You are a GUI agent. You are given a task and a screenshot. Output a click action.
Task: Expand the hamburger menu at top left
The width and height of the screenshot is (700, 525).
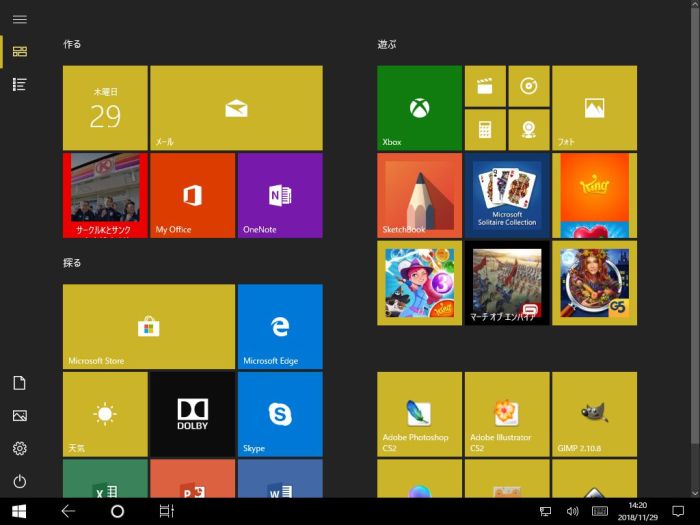point(19,19)
